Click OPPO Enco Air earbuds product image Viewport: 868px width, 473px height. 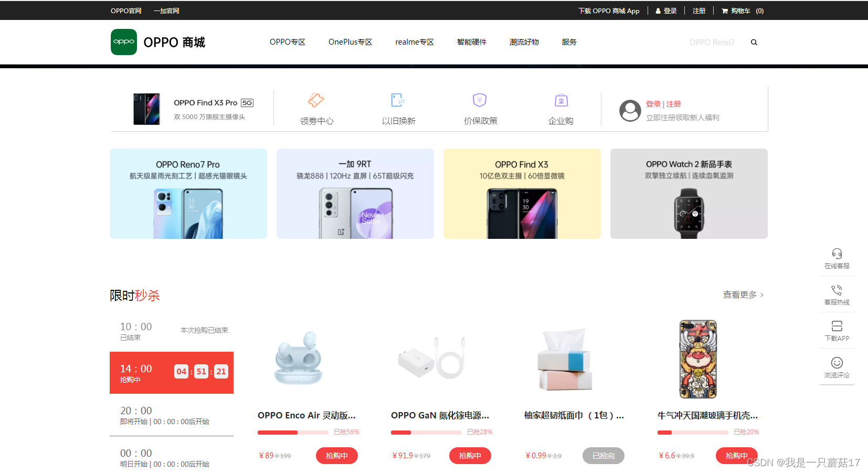[x=299, y=359]
